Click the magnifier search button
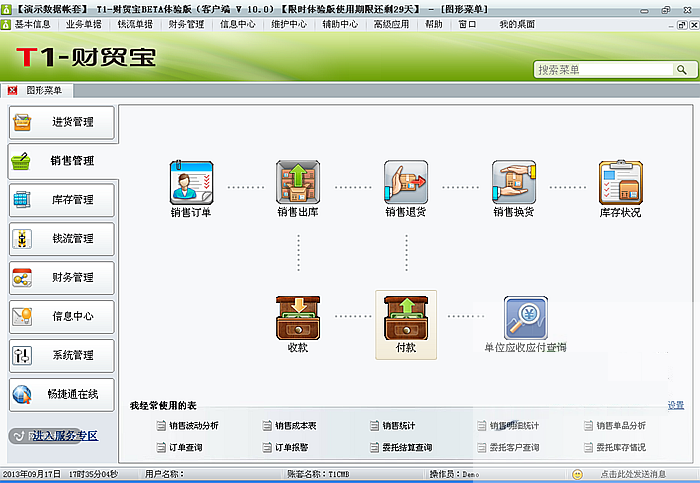The height and width of the screenshot is (483, 700). (682, 70)
